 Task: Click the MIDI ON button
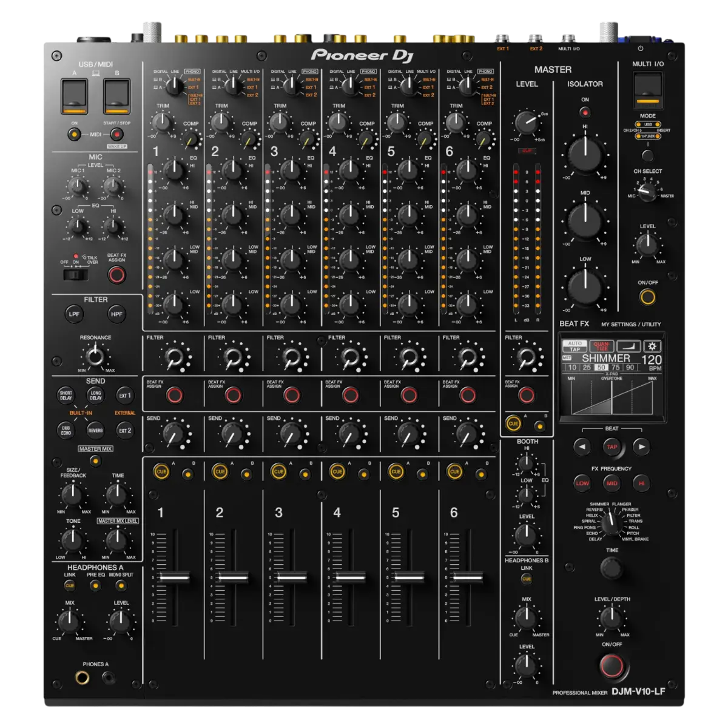pos(74,134)
